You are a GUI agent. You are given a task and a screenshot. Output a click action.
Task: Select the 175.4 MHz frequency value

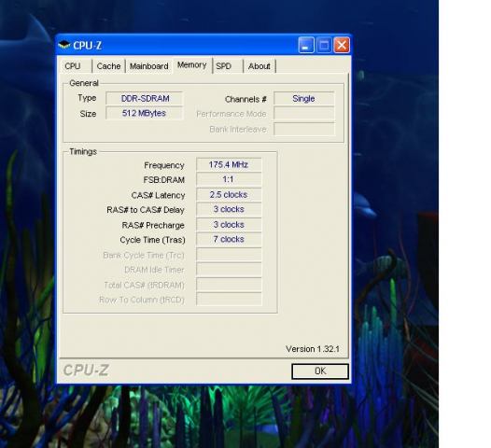coord(229,164)
